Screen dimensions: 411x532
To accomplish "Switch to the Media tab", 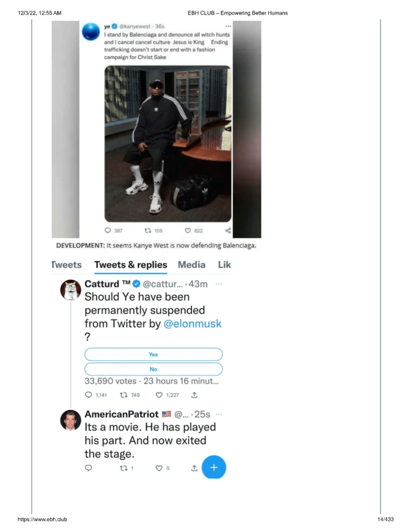I will pyautogui.click(x=192, y=265).
